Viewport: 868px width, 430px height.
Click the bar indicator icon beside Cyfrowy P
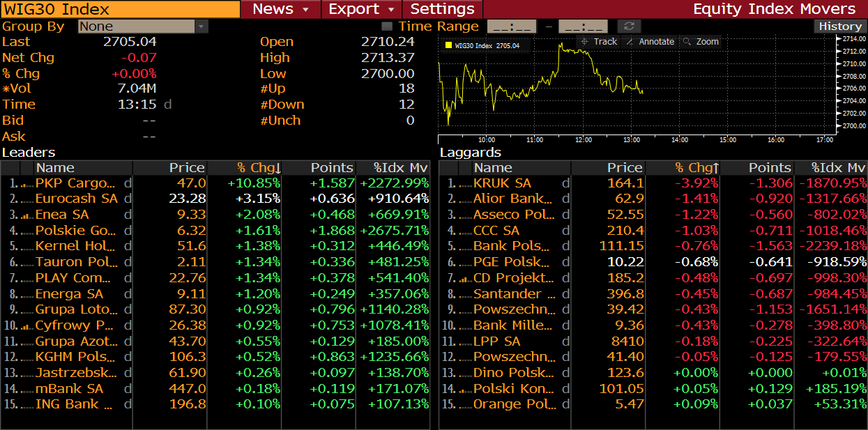[x=27, y=325]
